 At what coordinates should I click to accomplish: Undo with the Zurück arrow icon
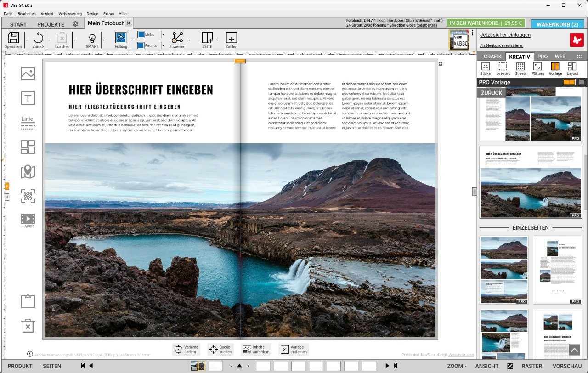click(38, 38)
